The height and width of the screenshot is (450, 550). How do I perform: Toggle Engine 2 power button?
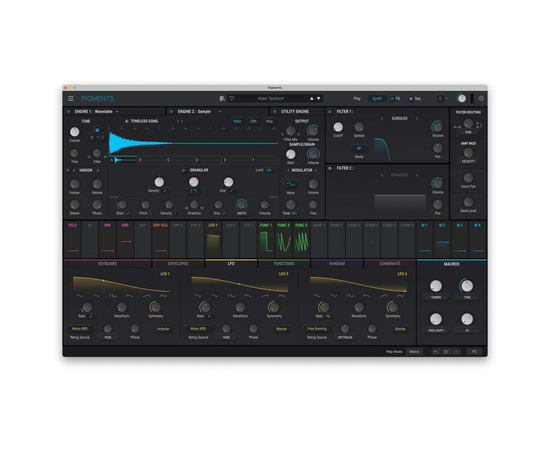171,112
